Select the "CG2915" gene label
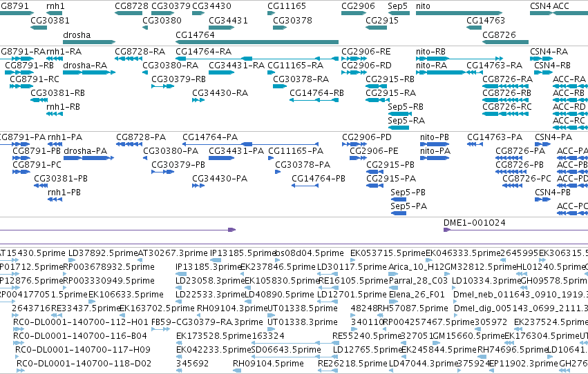 point(381,20)
